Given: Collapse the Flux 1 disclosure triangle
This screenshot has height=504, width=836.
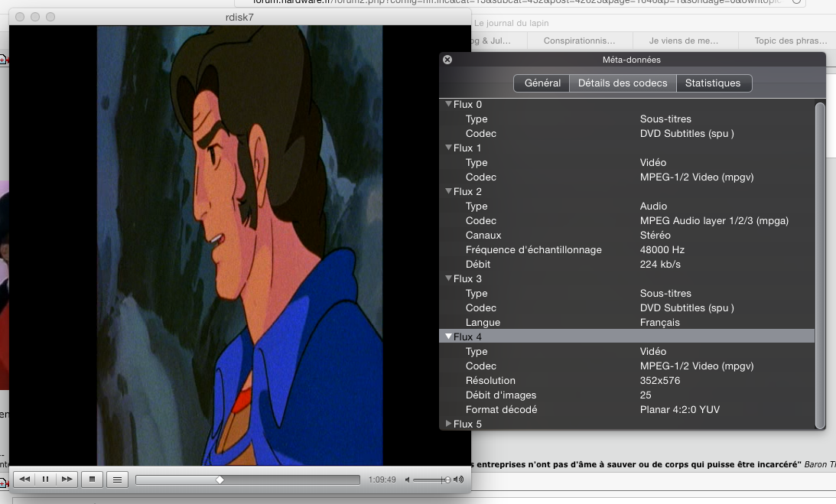Looking at the screenshot, I should (448, 148).
